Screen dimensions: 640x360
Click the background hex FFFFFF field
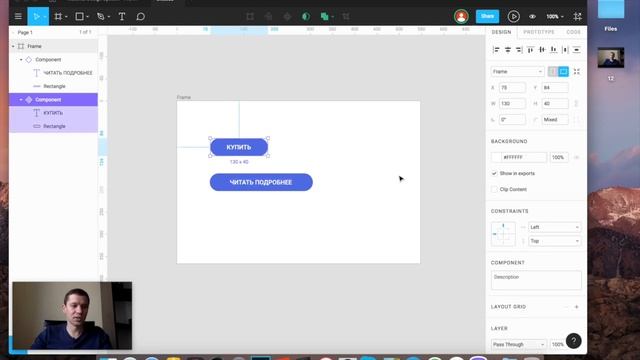tap(524, 157)
